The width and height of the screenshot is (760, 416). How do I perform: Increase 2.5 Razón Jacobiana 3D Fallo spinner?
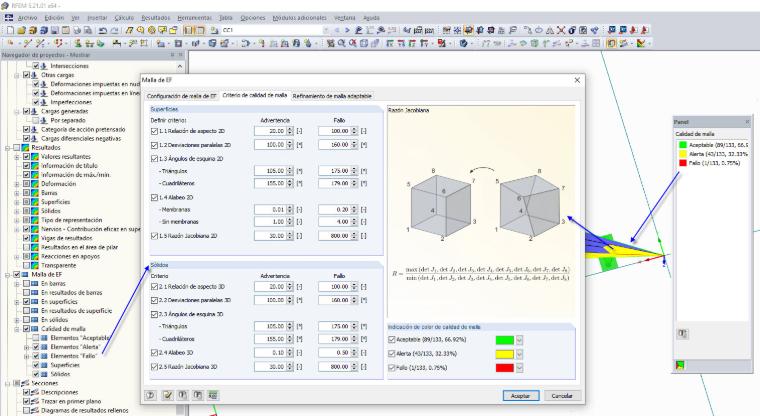coord(354,365)
